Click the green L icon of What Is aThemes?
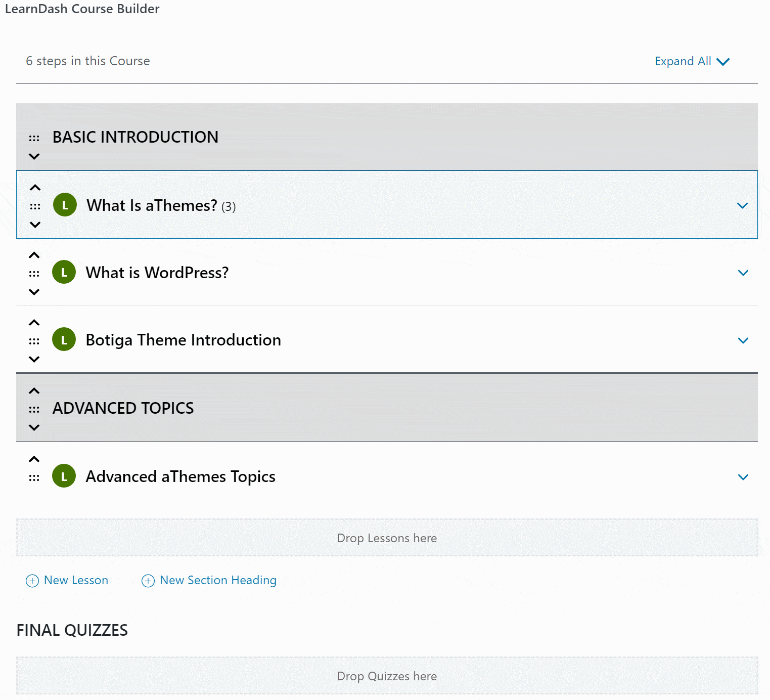This screenshot has height=700, width=770. pyautogui.click(x=65, y=205)
